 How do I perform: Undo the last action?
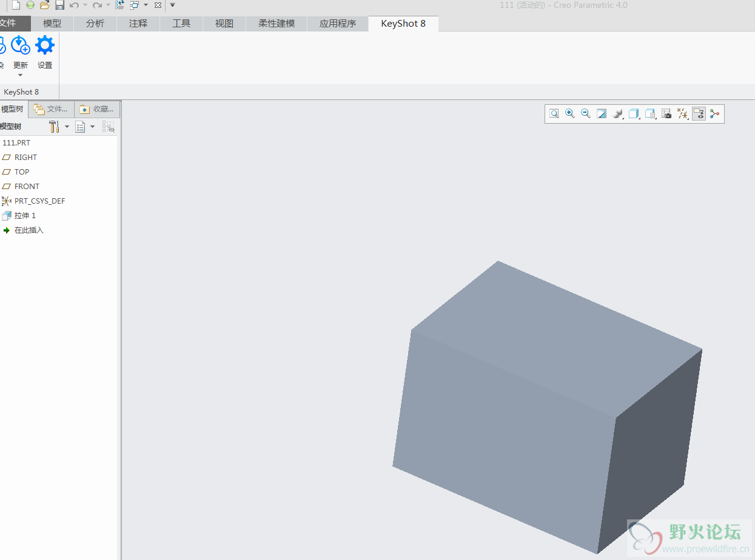click(x=74, y=5)
